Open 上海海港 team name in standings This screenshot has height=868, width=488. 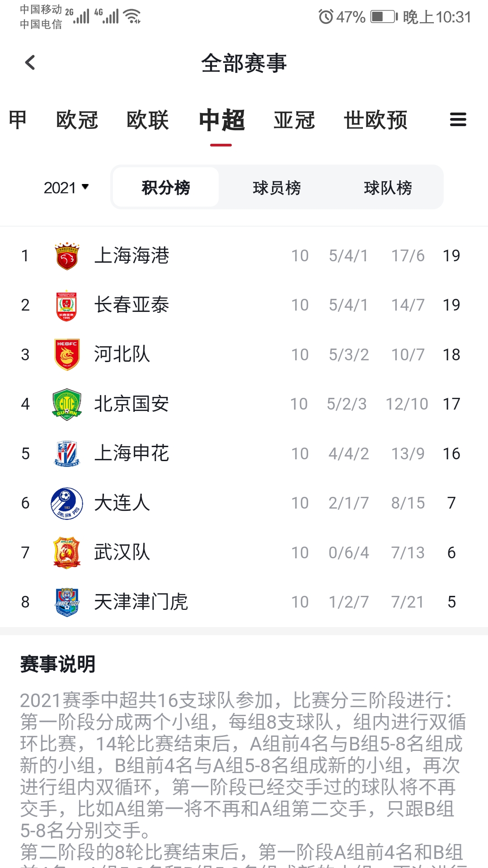[131, 256]
